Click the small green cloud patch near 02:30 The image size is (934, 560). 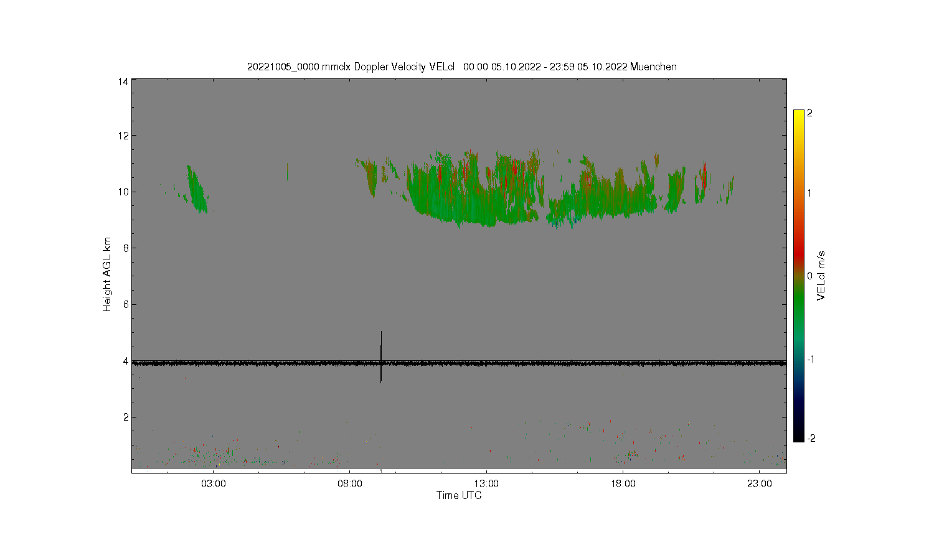click(x=197, y=190)
